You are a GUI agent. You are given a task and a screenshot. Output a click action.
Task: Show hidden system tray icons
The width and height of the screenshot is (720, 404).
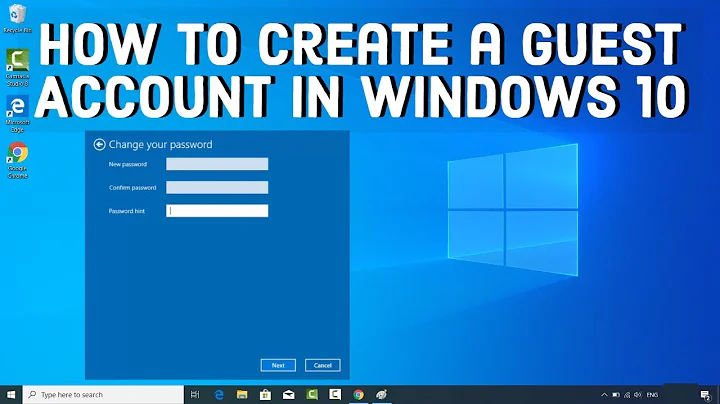tap(604, 395)
